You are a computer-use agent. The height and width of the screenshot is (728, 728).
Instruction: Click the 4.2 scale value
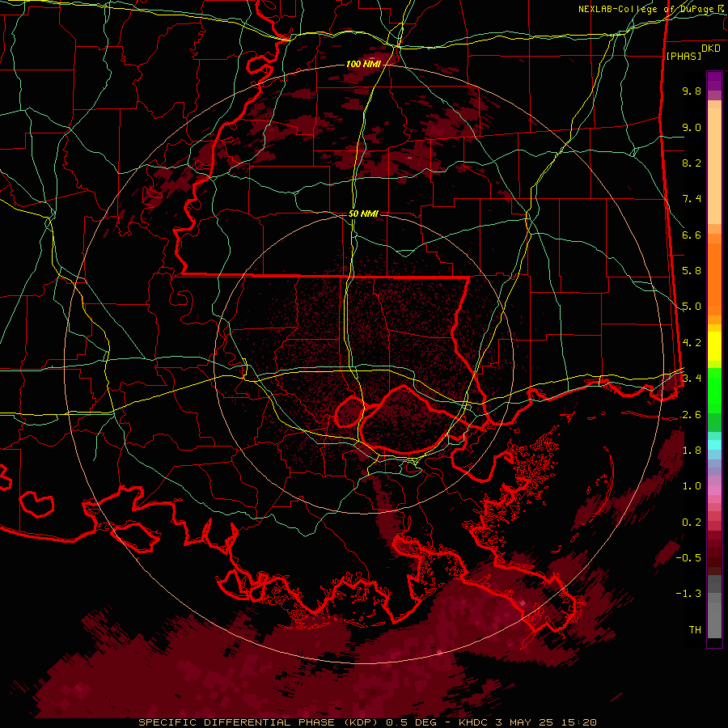(692, 343)
